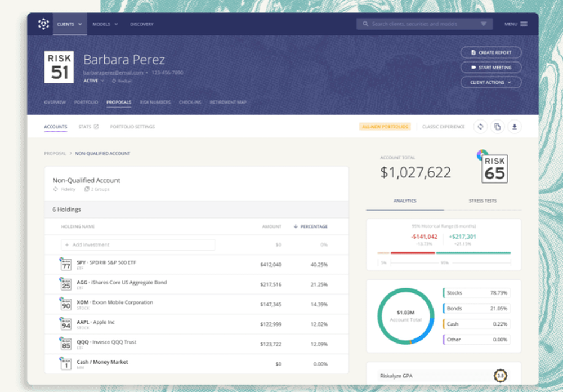Screen dimensions: 563x392
Task: Click the red downside range bar
Action: (x=413, y=253)
